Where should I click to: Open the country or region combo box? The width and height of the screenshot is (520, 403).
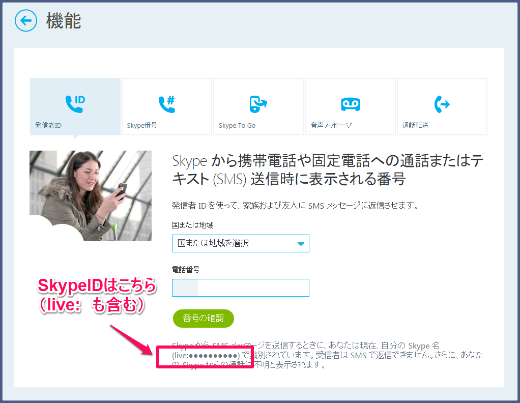[241, 244]
